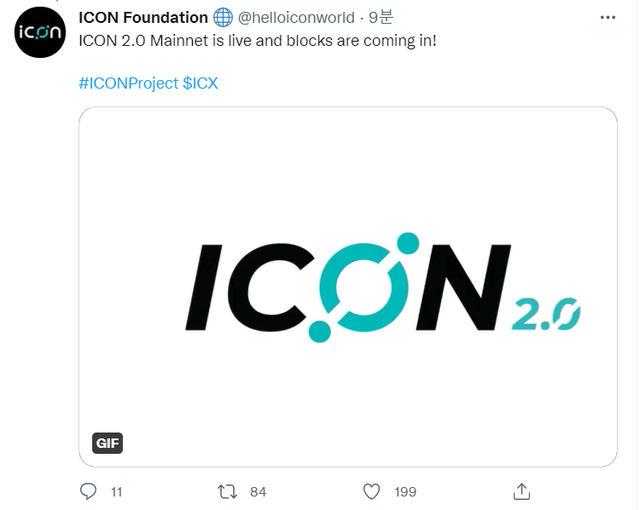Click the teal 2.0 text in the image
640x510 pixels.
click(550, 314)
